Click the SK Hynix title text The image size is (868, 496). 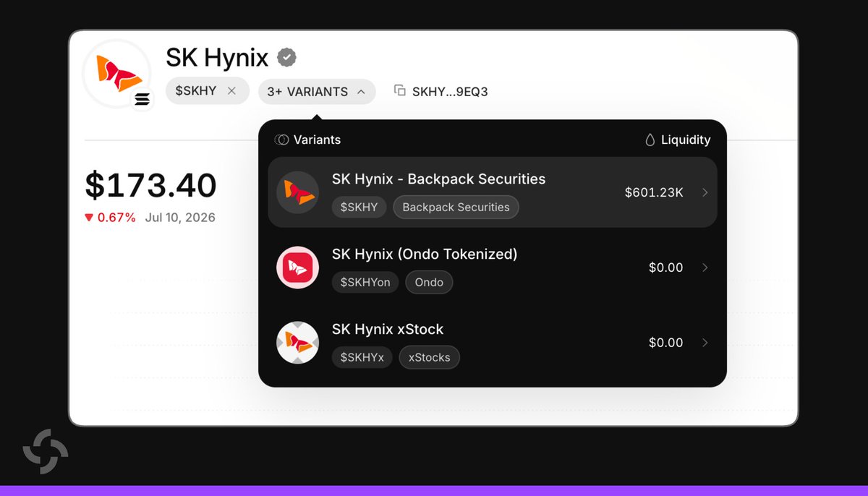[217, 57]
